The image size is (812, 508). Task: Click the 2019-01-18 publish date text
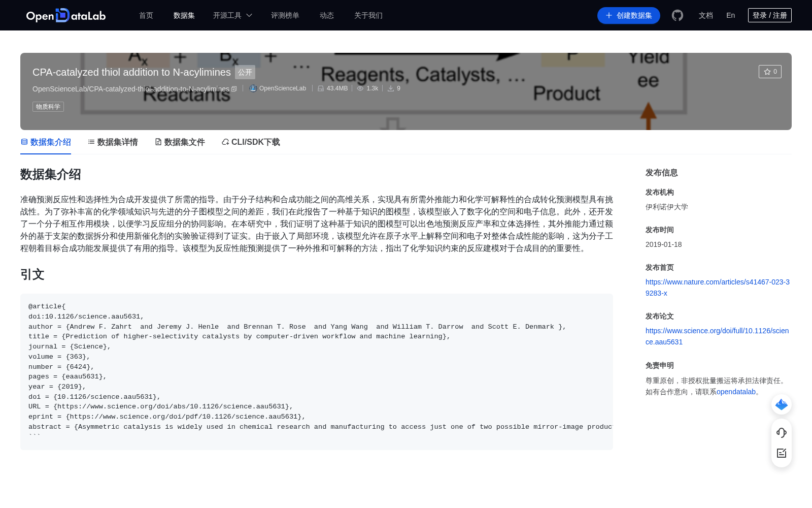(664, 244)
